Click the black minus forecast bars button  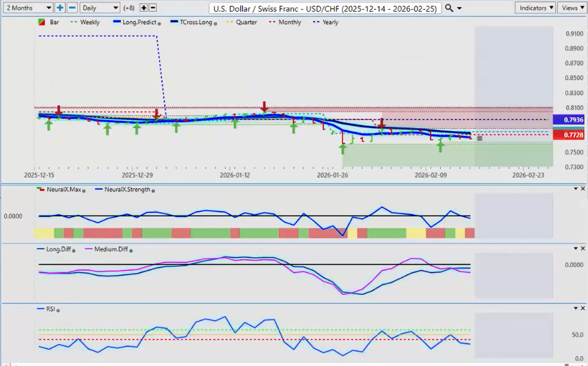(x=153, y=8)
